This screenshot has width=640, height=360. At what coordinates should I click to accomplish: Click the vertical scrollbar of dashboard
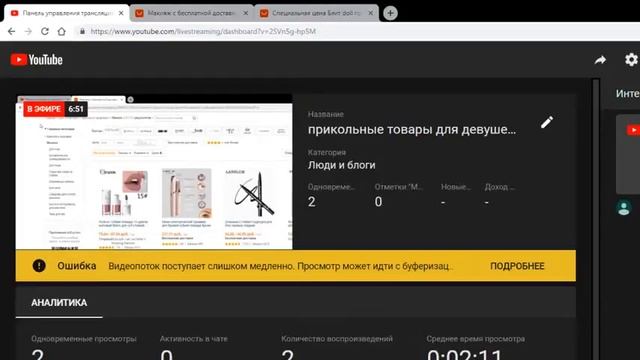pos(596,220)
